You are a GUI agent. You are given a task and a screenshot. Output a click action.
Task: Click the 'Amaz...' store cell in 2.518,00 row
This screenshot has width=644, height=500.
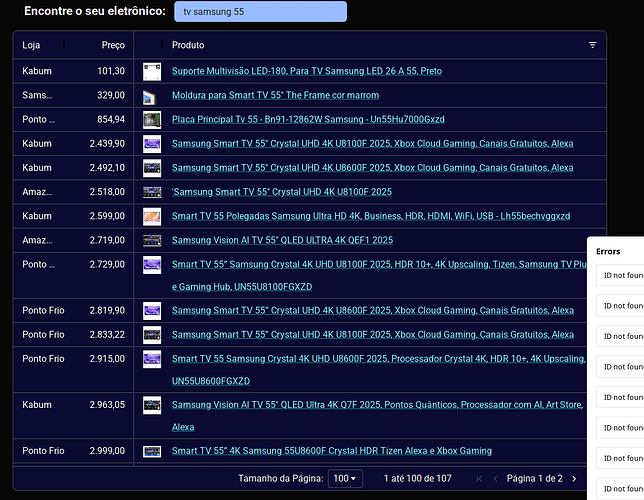click(x=37, y=192)
